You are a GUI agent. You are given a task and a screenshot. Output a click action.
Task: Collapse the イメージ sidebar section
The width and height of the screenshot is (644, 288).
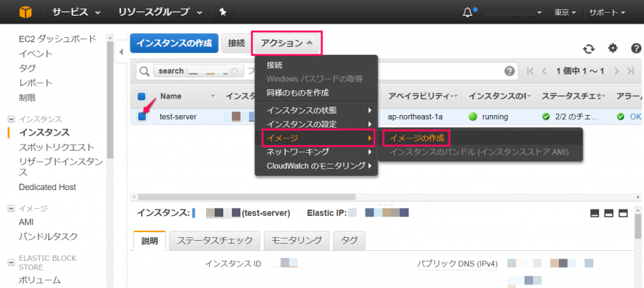pos(11,209)
